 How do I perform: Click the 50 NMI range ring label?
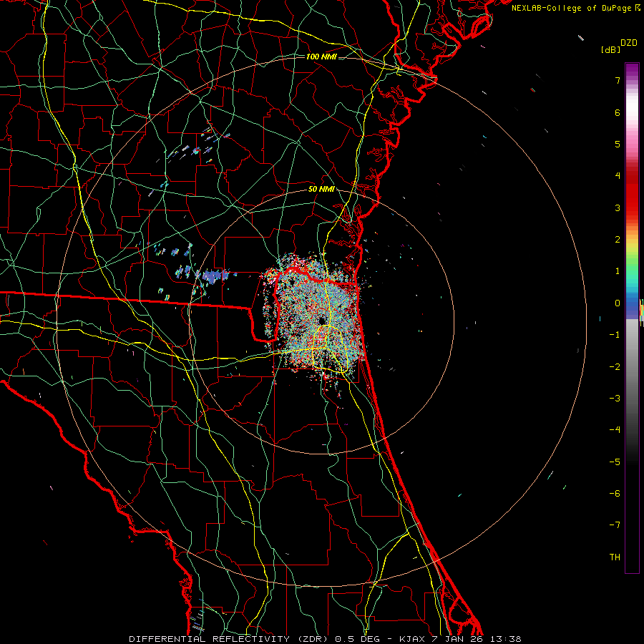321,190
